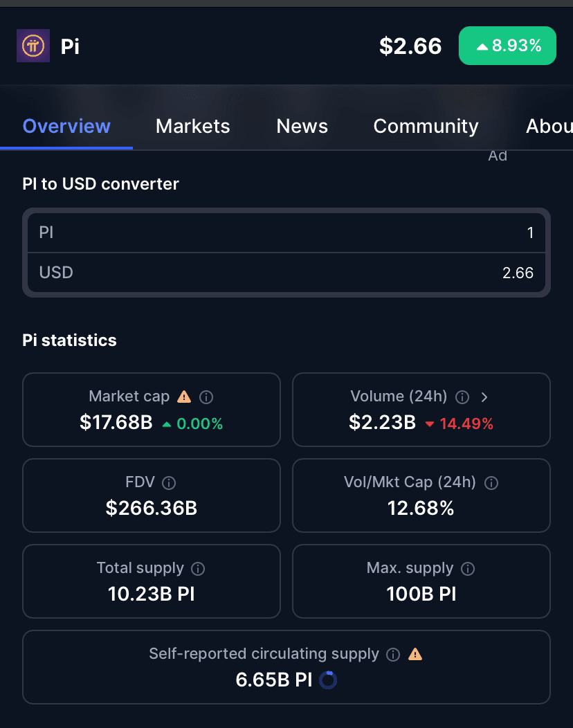Click the Pi coin logo icon
The width and height of the screenshot is (573, 728).
(x=33, y=46)
